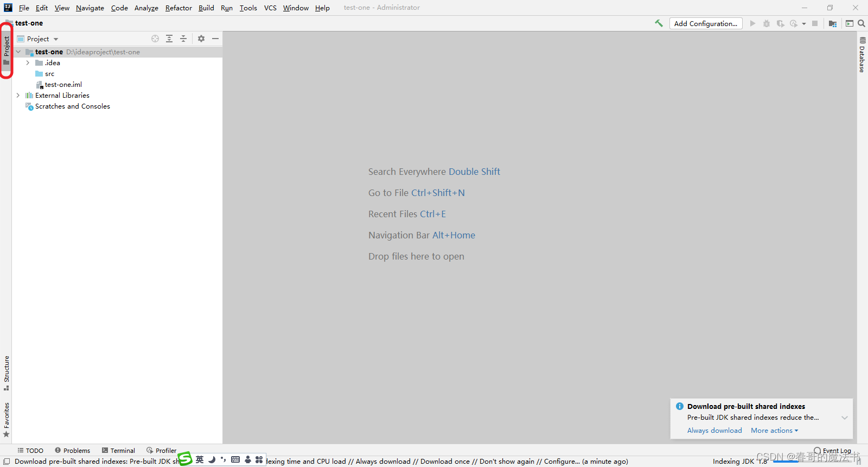Viewport: 868px width, 467px height.
Task: Select the src folder
Action: pyautogui.click(x=49, y=73)
